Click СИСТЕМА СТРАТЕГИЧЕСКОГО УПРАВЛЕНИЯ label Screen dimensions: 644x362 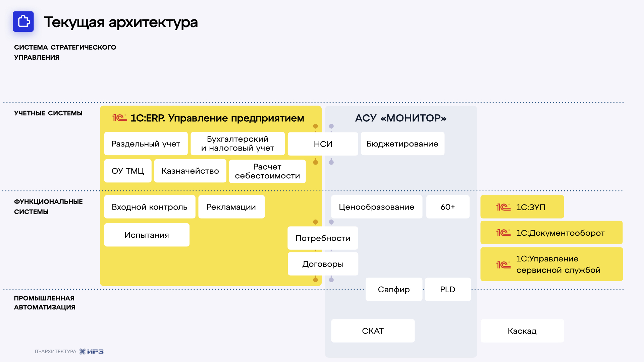click(65, 52)
